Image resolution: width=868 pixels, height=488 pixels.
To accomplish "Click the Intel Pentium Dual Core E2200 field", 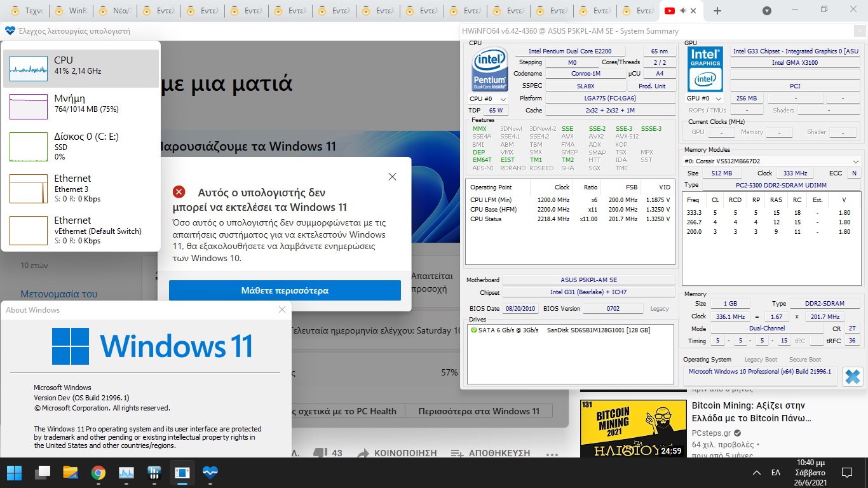I will coord(569,51).
